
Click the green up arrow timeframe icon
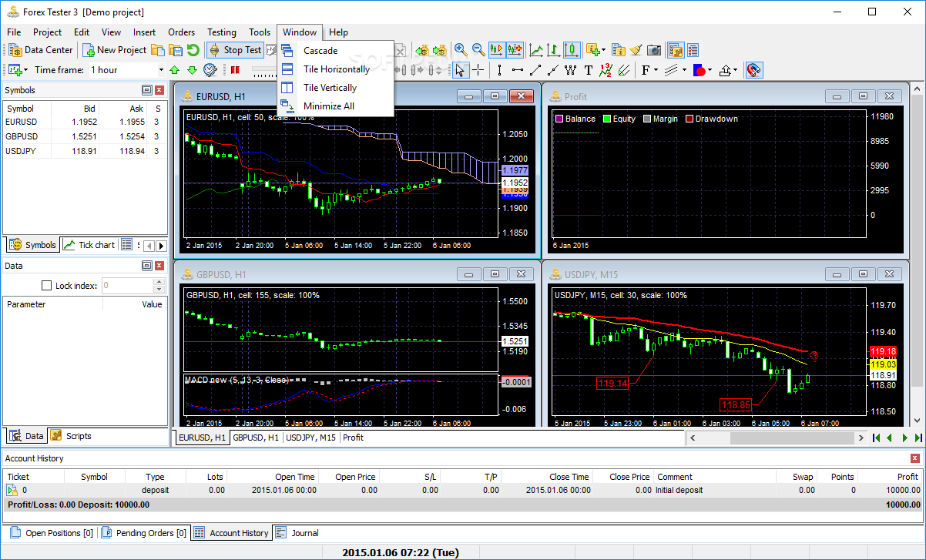tap(175, 70)
